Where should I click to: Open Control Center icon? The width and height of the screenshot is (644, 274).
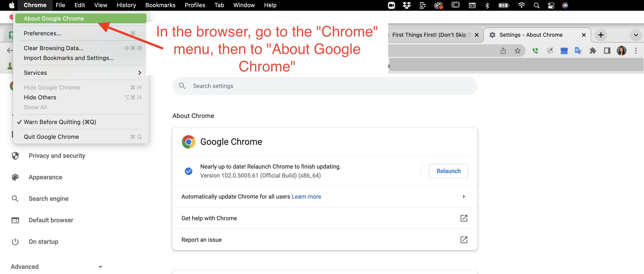coord(551,5)
